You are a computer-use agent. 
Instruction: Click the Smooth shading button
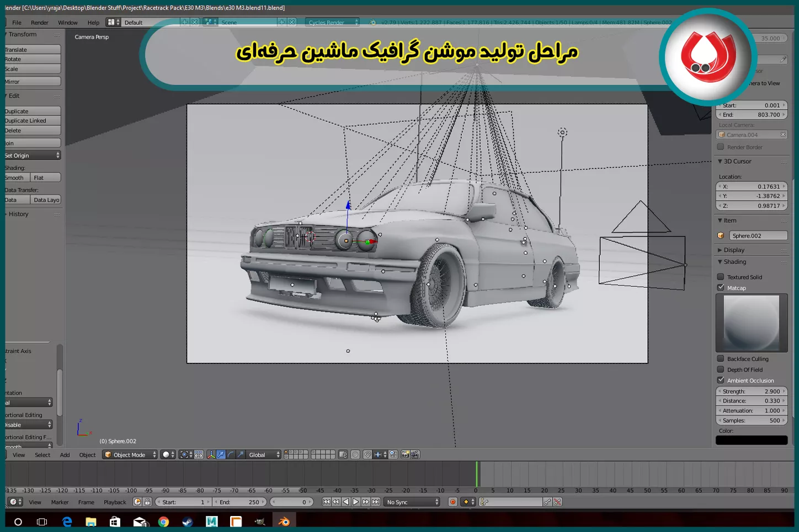pos(15,177)
